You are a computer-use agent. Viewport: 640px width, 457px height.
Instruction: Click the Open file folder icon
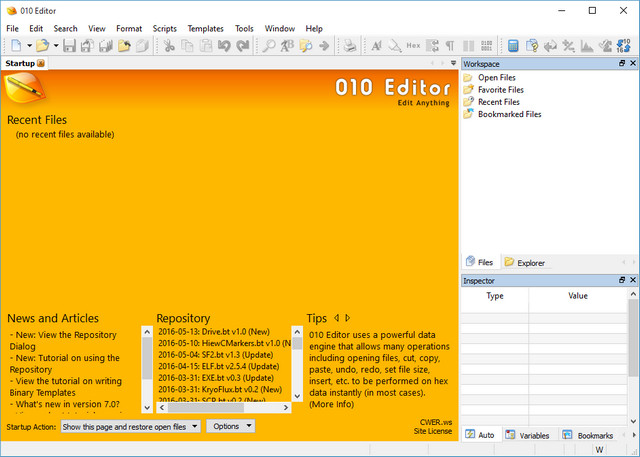(43, 46)
